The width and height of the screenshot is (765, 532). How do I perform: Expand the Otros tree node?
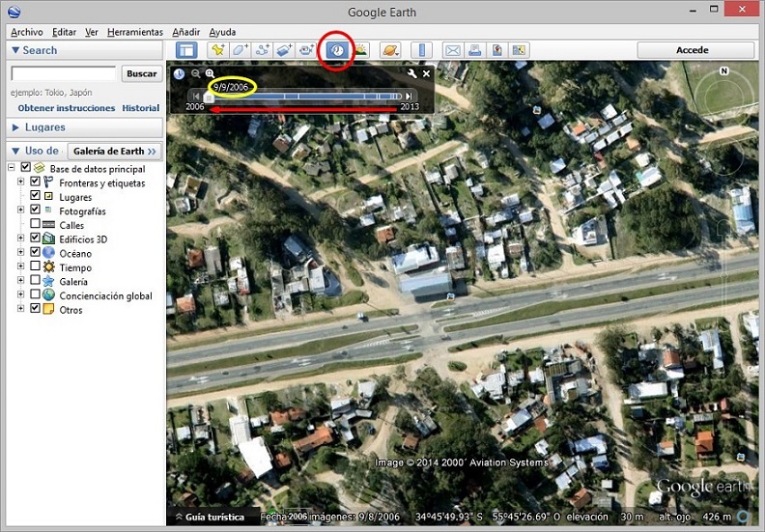point(20,309)
